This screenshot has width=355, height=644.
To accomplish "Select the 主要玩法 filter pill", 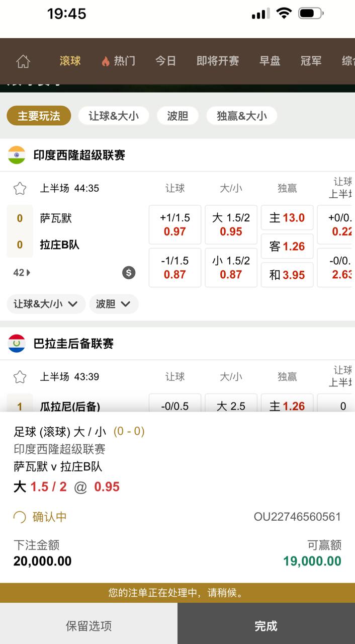I will (x=39, y=116).
